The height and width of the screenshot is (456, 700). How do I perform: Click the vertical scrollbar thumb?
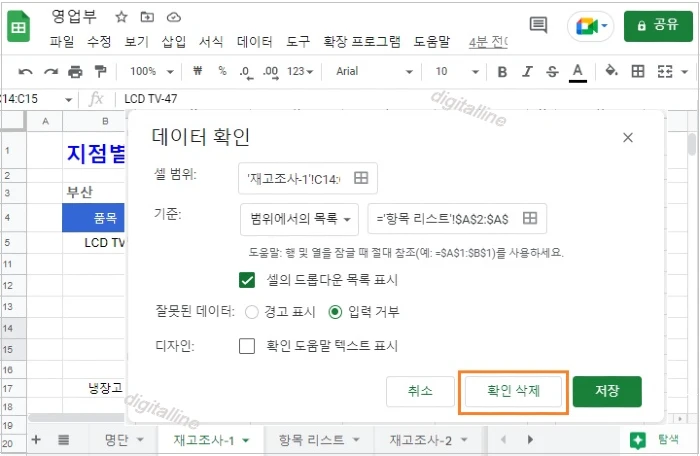click(x=691, y=144)
